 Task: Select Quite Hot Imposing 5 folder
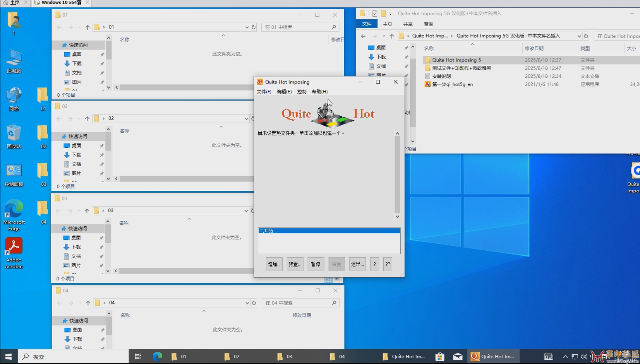456,60
